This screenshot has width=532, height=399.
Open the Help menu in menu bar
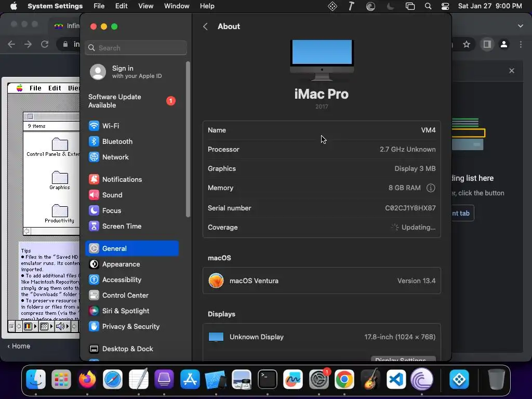[x=207, y=6]
